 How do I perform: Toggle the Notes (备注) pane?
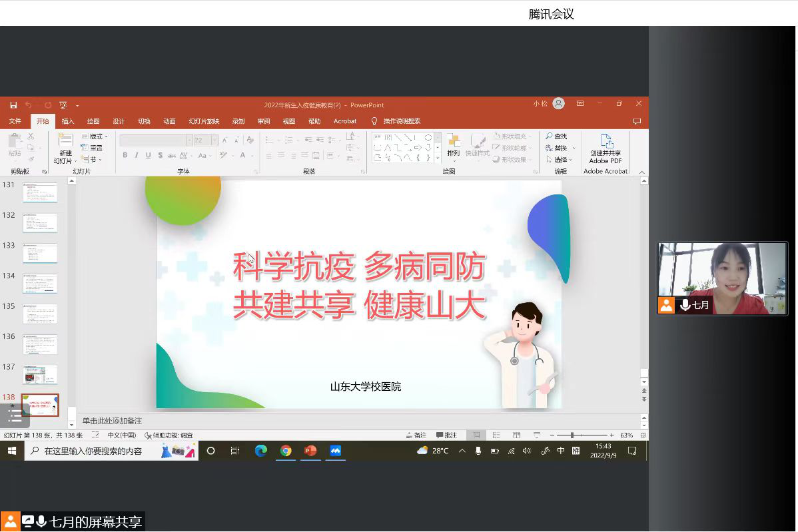[x=416, y=435]
